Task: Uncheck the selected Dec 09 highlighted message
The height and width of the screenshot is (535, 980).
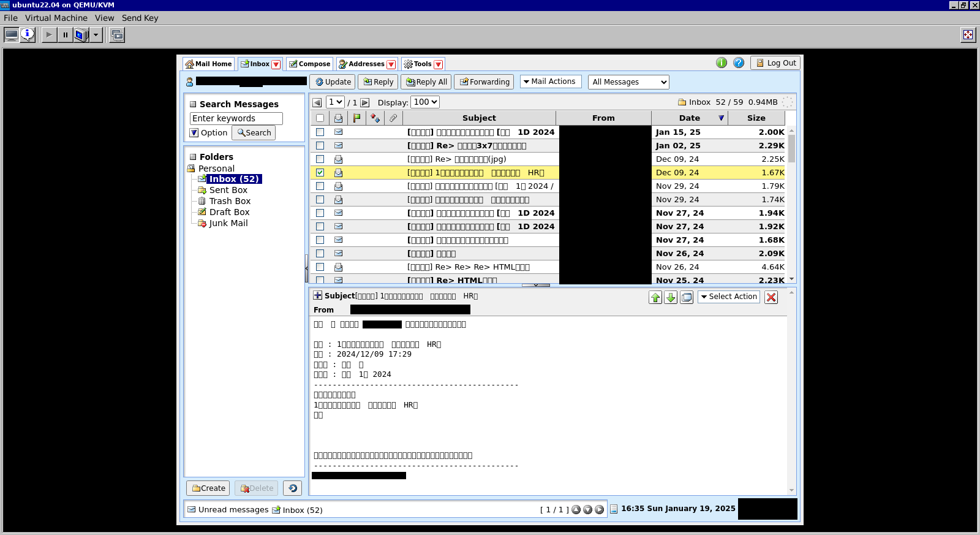Action: (x=320, y=173)
